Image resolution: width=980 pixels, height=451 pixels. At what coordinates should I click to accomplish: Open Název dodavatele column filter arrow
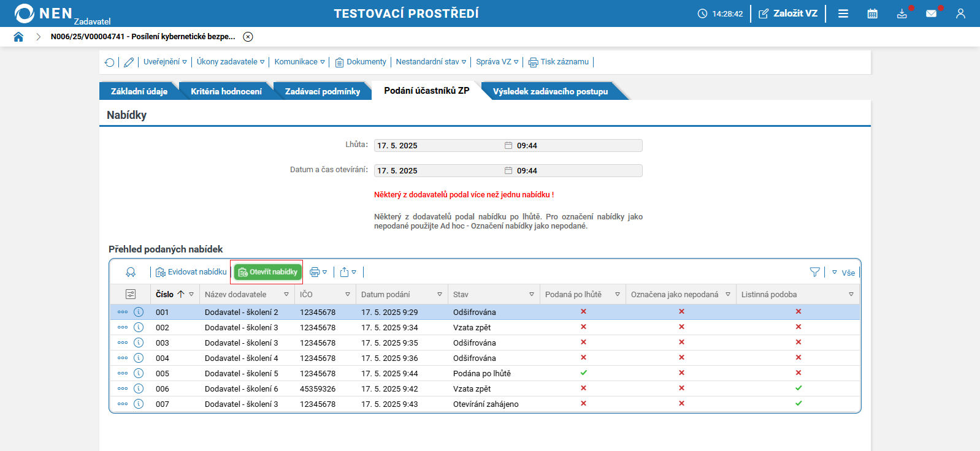[286, 294]
